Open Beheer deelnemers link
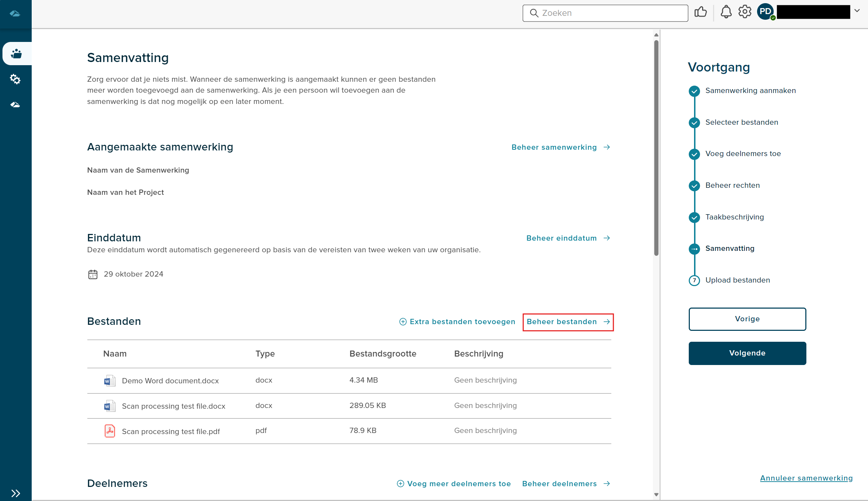Viewport: 868px width, 501px height. click(566, 484)
